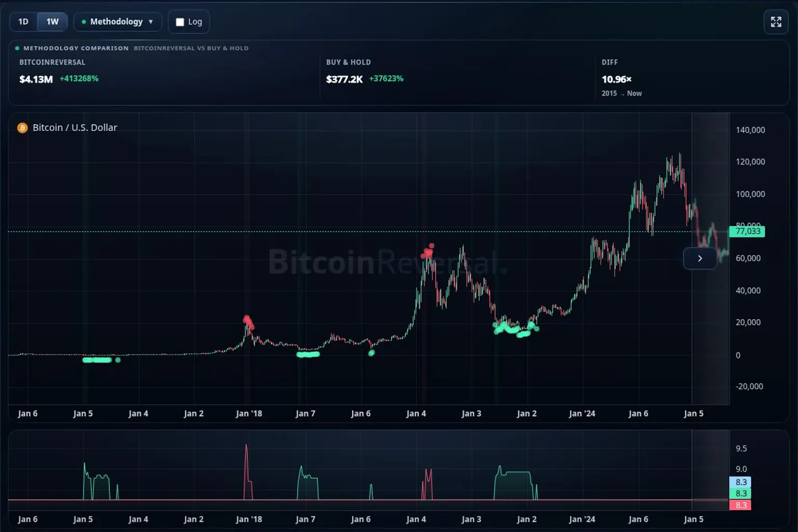Click the Bitcoin / U.S. Dollar title

75,128
